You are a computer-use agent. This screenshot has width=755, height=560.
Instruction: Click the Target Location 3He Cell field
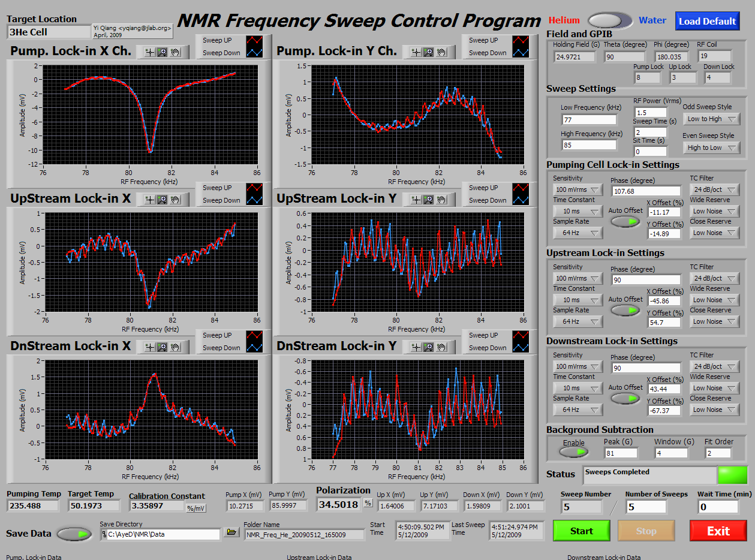pyautogui.click(x=49, y=32)
